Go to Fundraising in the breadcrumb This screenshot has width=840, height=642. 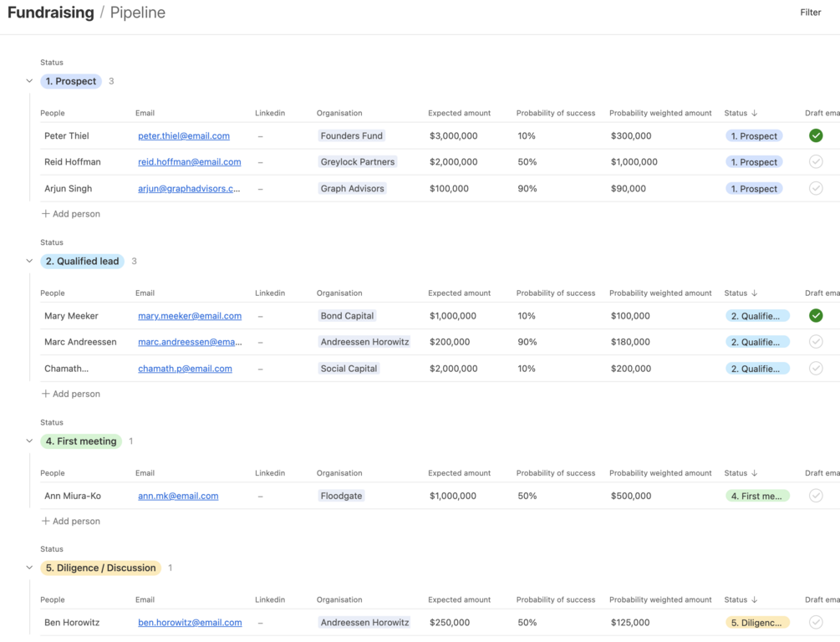point(50,13)
